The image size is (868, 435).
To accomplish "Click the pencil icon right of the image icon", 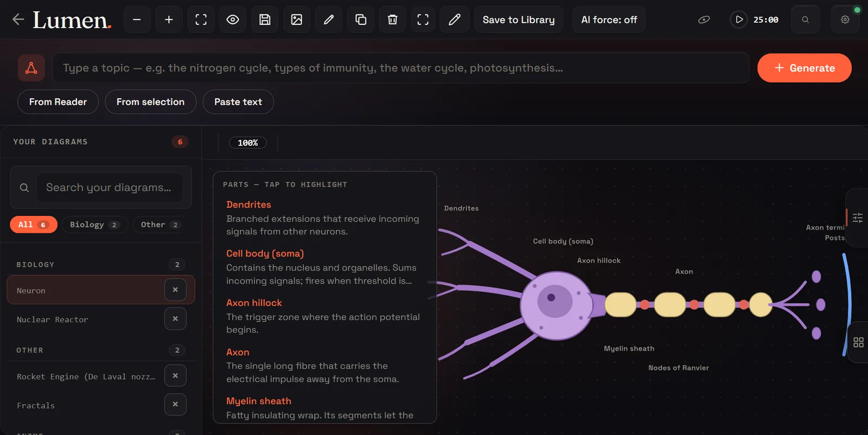I will pos(329,20).
